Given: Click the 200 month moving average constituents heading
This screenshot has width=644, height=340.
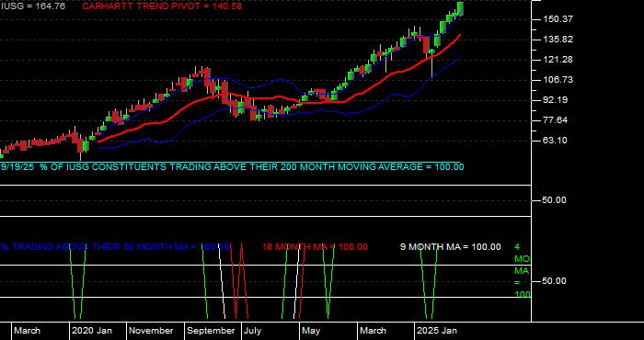Looking at the screenshot, I should pos(232,167).
